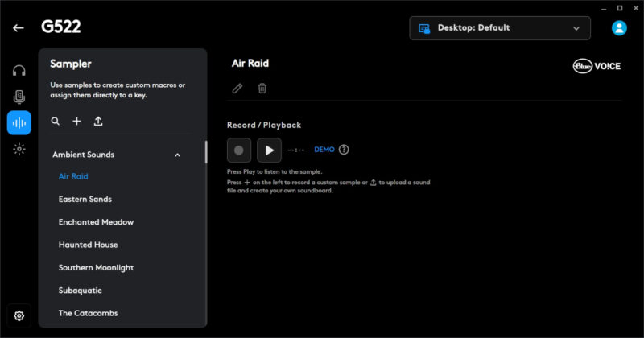644x338 pixels.
Task: Click the Ambient Sounds category header
Action: [117, 155]
